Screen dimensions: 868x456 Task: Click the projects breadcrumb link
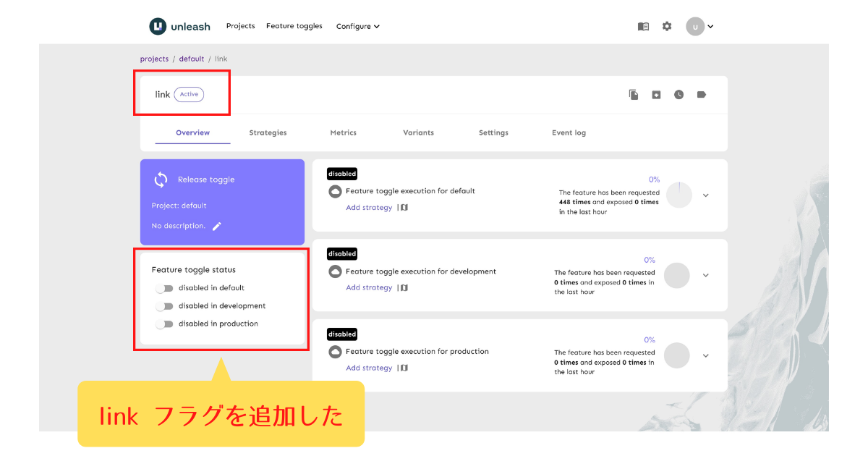(x=154, y=59)
